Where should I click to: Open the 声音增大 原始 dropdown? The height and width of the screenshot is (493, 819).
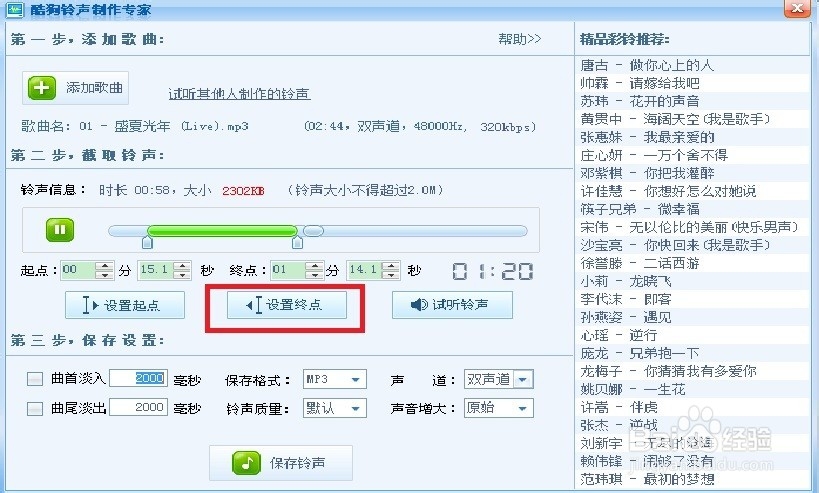click(x=498, y=408)
